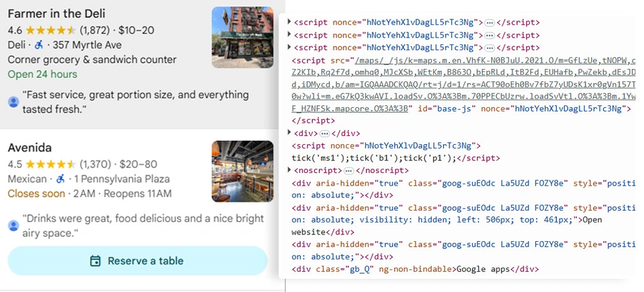The image size is (644, 292).
Task: Expand the collapsed div node
Action: [289, 133]
